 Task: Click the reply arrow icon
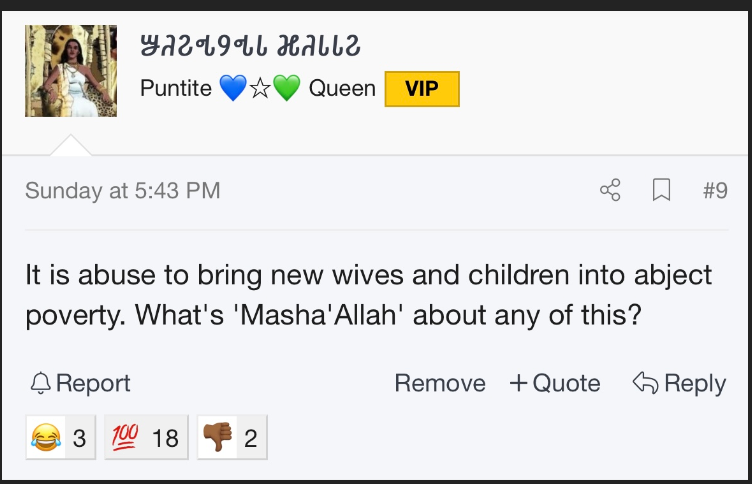tap(646, 383)
